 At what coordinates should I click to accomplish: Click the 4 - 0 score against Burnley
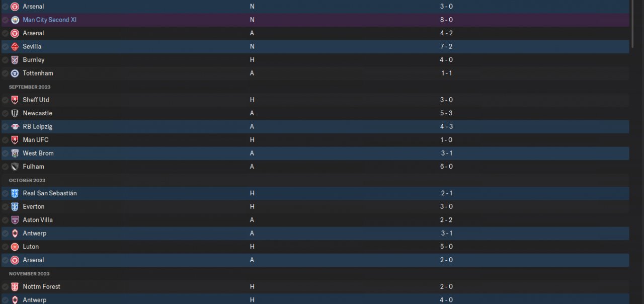[447, 60]
